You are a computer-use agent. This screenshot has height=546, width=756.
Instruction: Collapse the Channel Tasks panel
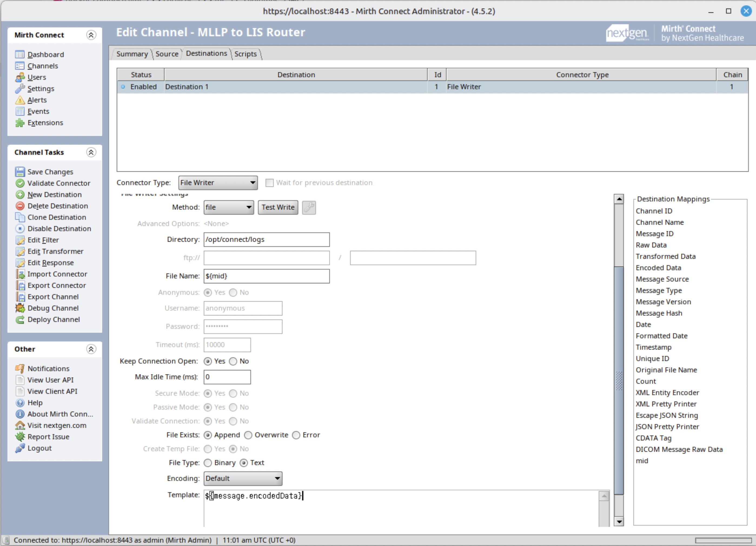coord(91,152)
